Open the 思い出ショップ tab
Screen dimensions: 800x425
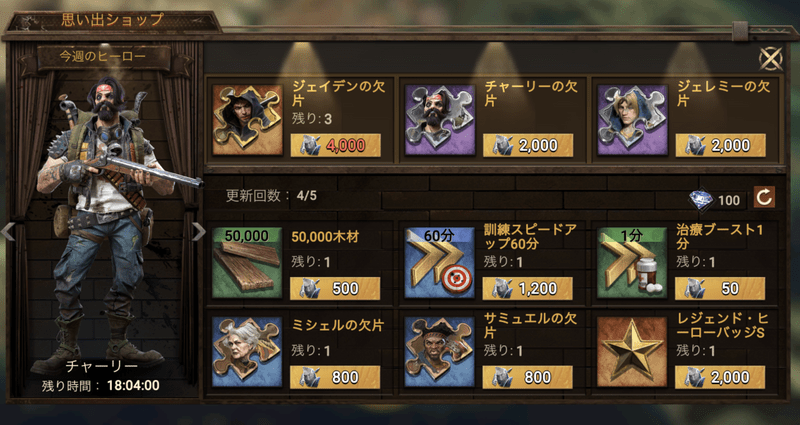[x=112, y=20]
